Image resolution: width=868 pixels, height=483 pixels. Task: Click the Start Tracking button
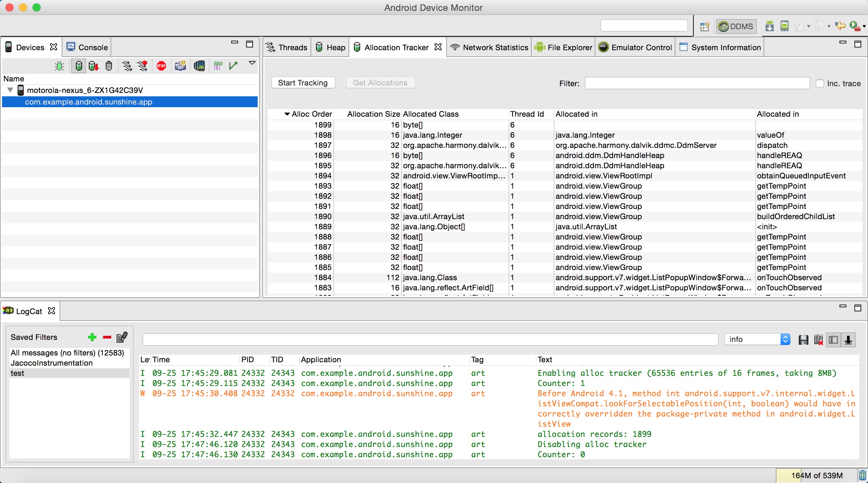(303, 83)
